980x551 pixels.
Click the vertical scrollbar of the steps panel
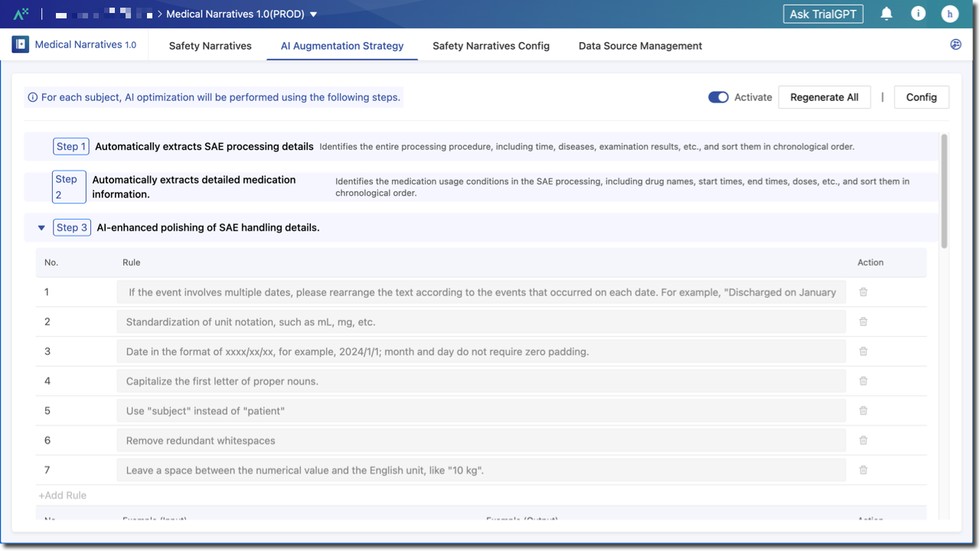(x=944, y=191)
